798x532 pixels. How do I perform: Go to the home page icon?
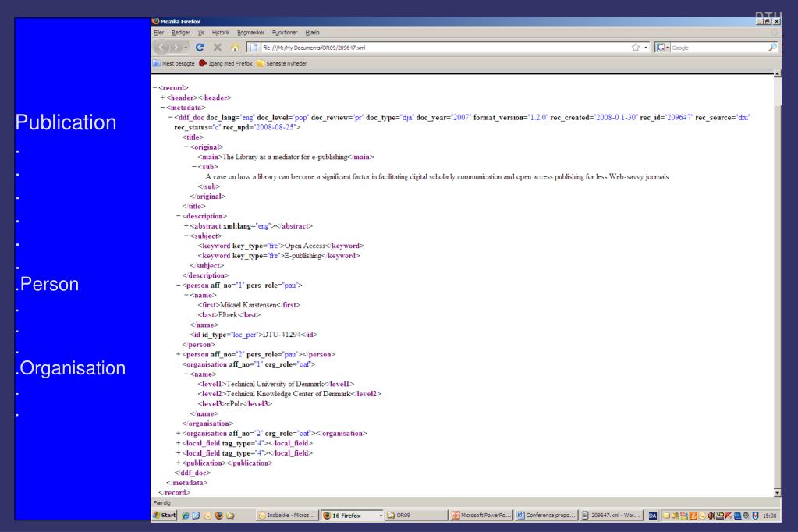pos(235,48)
